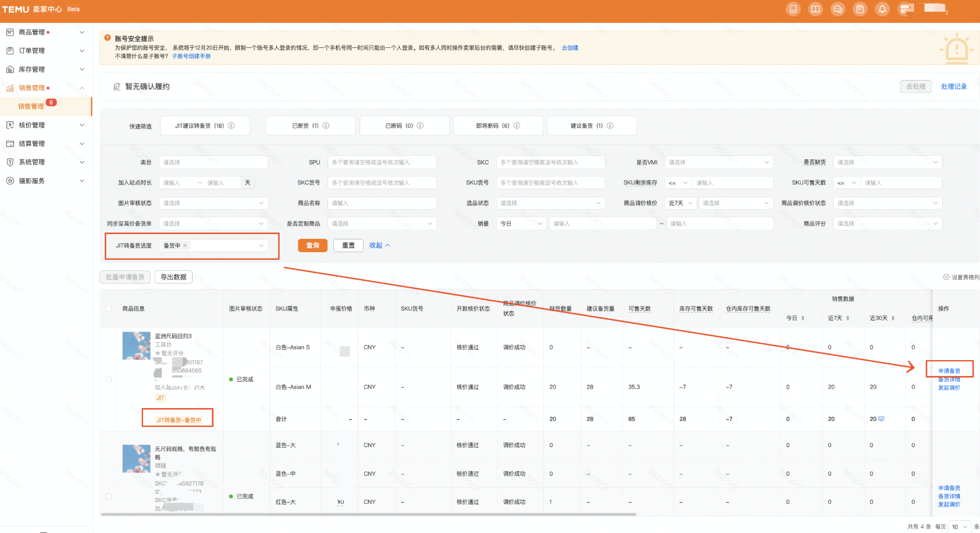Image resolution: width=980 pixels, height=533 pixels.
Task: Click 申请备货 link for first product
Action: click(949, 371)
